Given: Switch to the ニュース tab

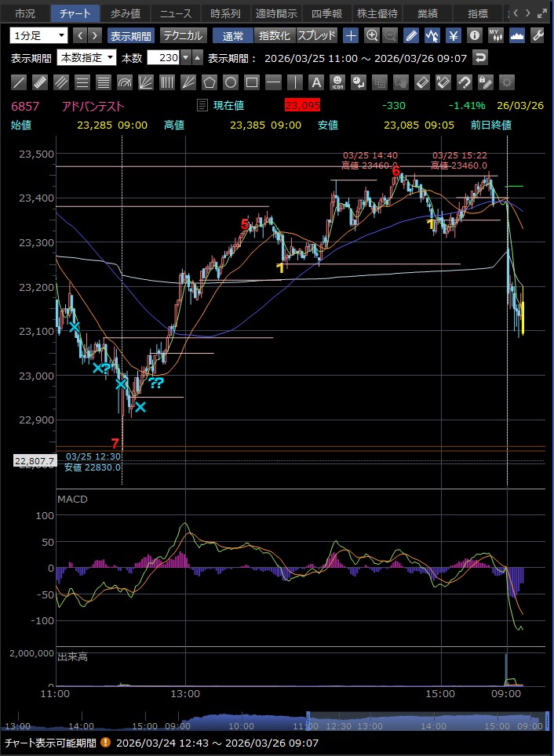Looking at the screenshot, I should tap(174, 13).
